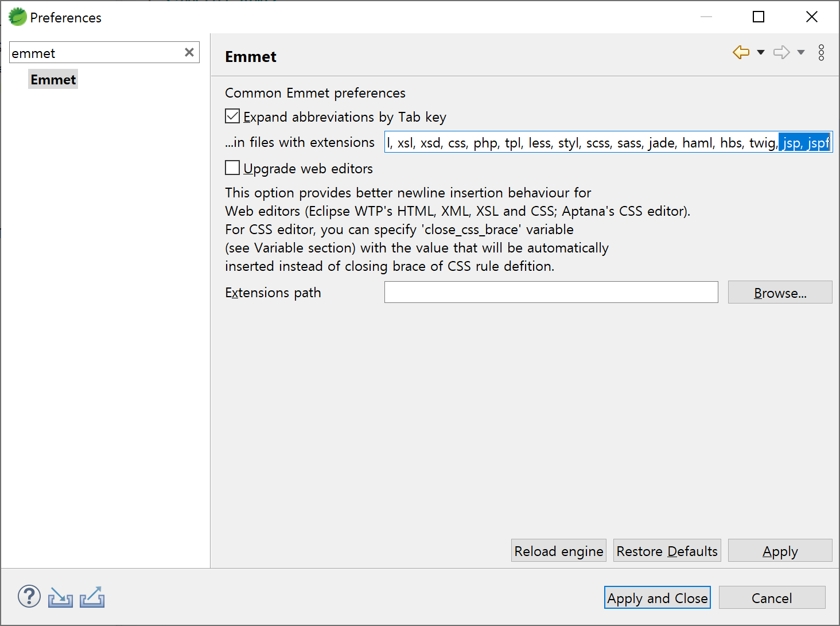The width and height of the screenshot is (840, 626).
Task: Open the back history dropdown arrow
Action: [760, 52]
